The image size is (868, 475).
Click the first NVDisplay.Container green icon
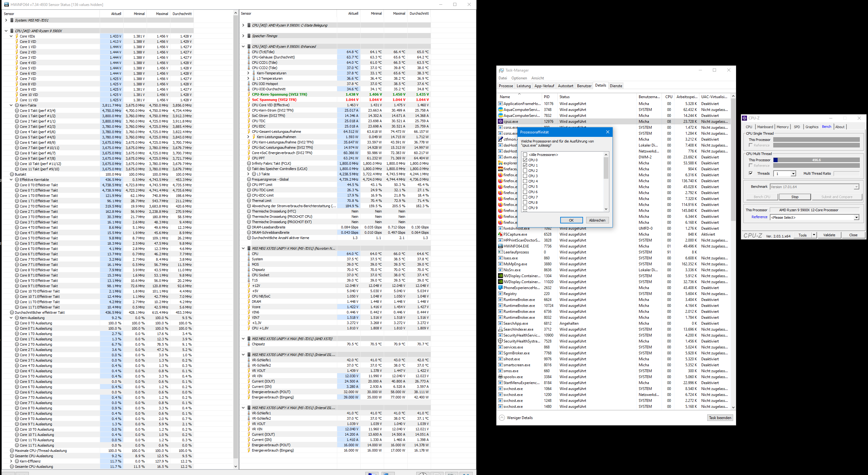pos(500,276)
